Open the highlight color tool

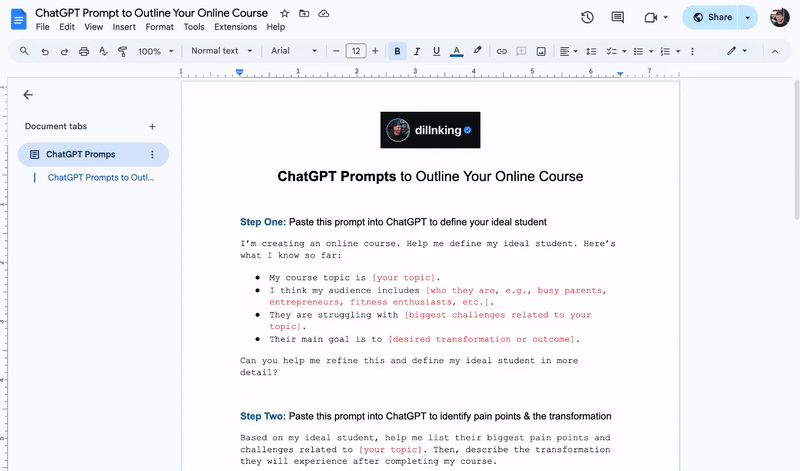click(477, 51)
